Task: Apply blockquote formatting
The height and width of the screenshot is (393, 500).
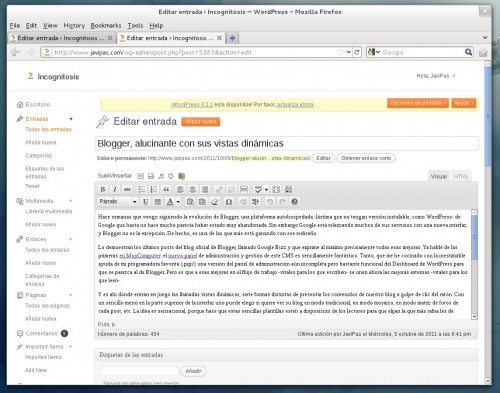Action: 166,189
